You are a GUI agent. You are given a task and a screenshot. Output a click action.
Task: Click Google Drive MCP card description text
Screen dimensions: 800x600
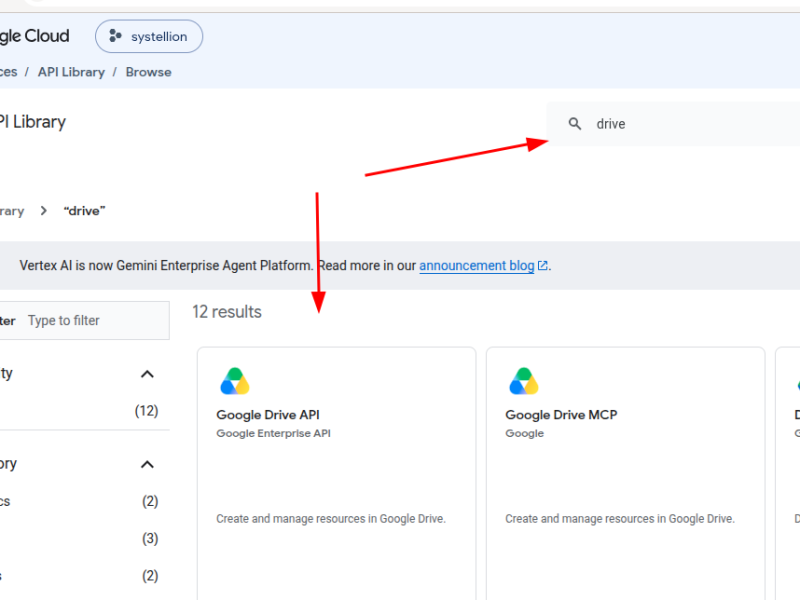tap(620, 519)
